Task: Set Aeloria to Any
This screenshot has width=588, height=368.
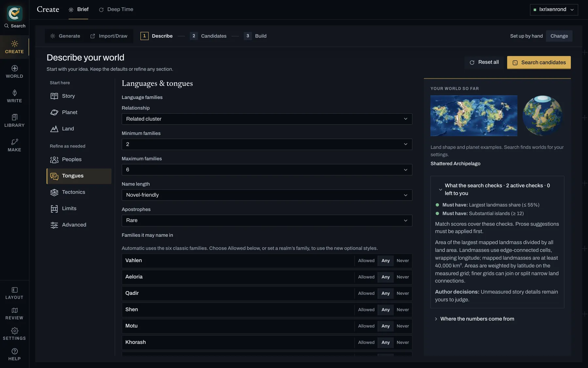Action: pos(385,277)
